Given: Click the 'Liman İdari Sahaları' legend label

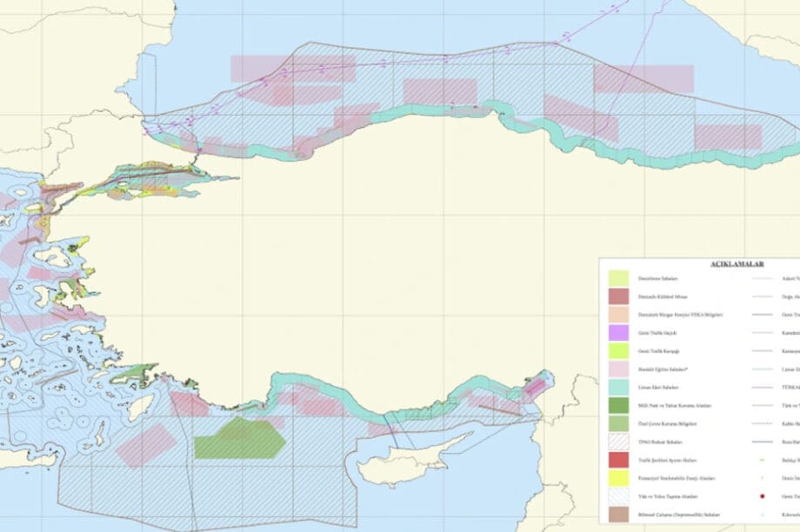Looking at the screenshot, I should [x=658, y=387].
